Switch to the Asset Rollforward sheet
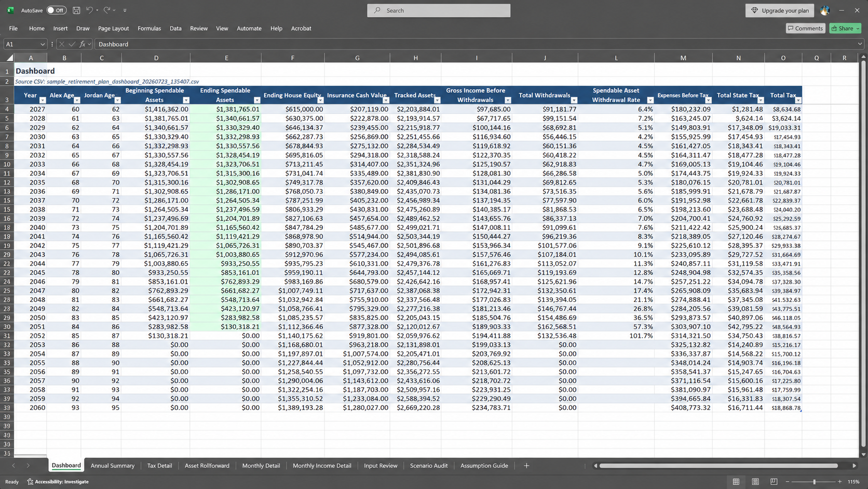The width and height of the screenshot is (868, 489). (x=207, y=466)
